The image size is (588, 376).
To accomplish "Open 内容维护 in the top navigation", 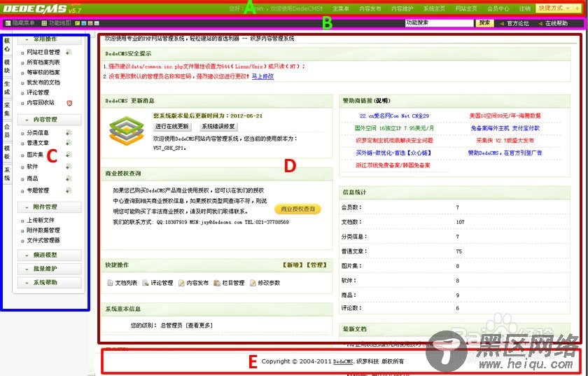I will pos(402,8).
